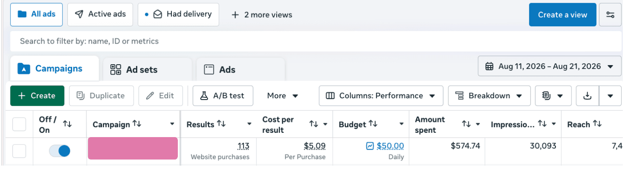644x169 pixels.
Task: Open the Results column dropdown
Action: tap(249, 124)
